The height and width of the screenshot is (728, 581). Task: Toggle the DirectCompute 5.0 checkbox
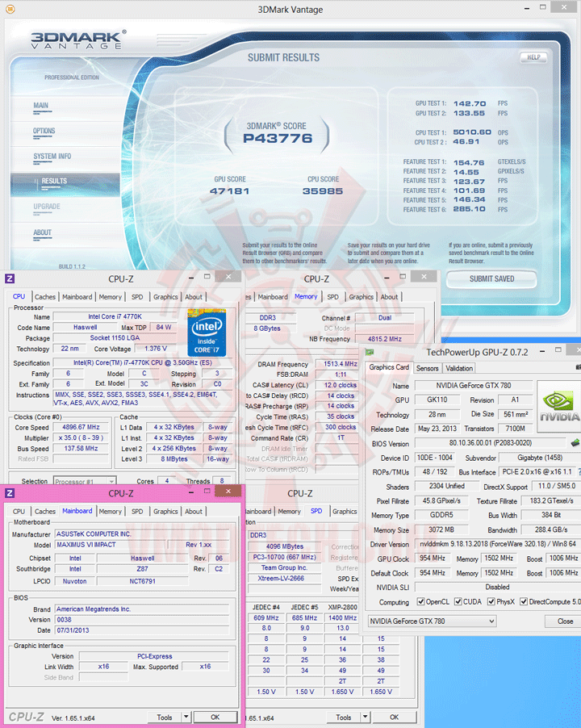click(524, 602)
